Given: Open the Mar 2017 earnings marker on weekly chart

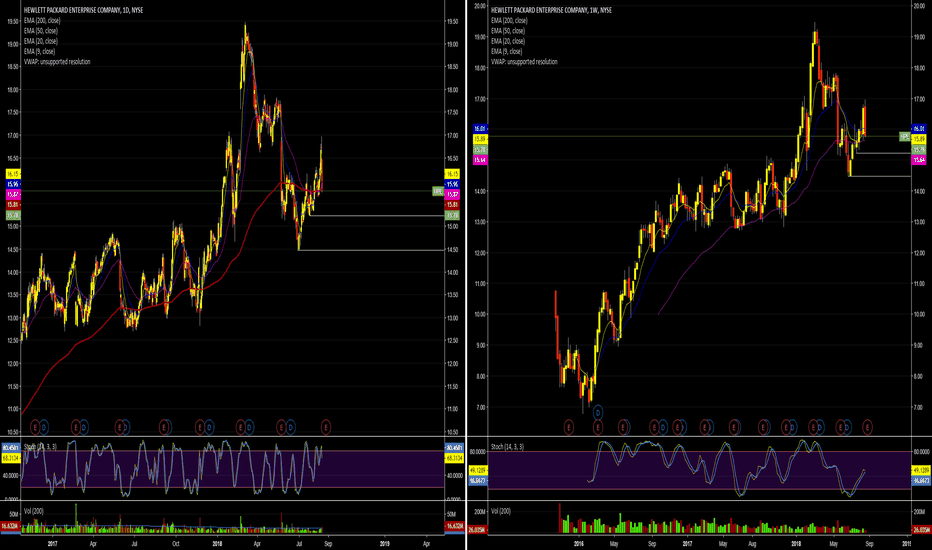Looking at the screenshot, I should [704, 427].
